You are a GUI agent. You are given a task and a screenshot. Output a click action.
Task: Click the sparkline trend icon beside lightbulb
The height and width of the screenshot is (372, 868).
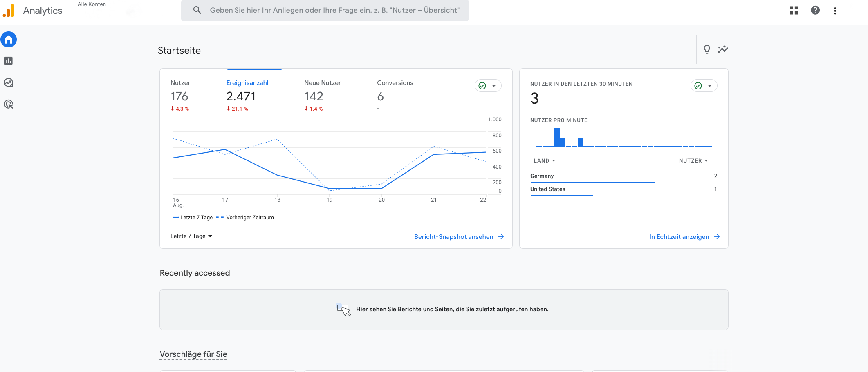pos(723,49)
